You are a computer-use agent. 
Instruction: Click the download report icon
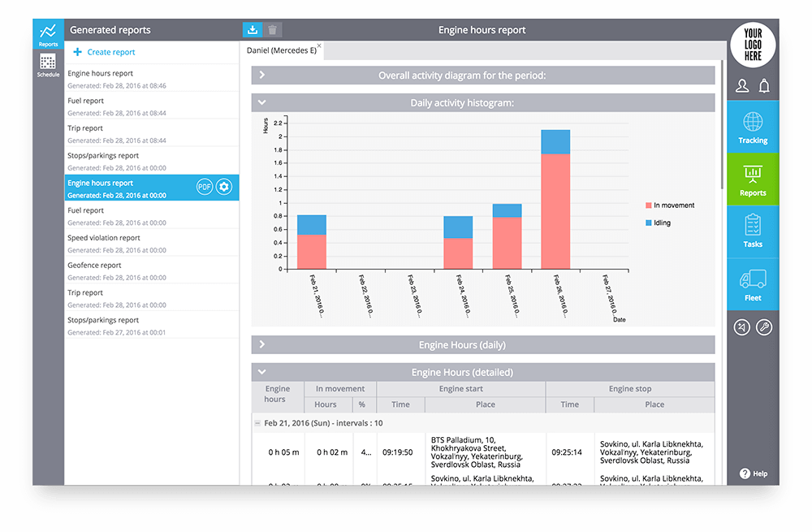point(253,30)
